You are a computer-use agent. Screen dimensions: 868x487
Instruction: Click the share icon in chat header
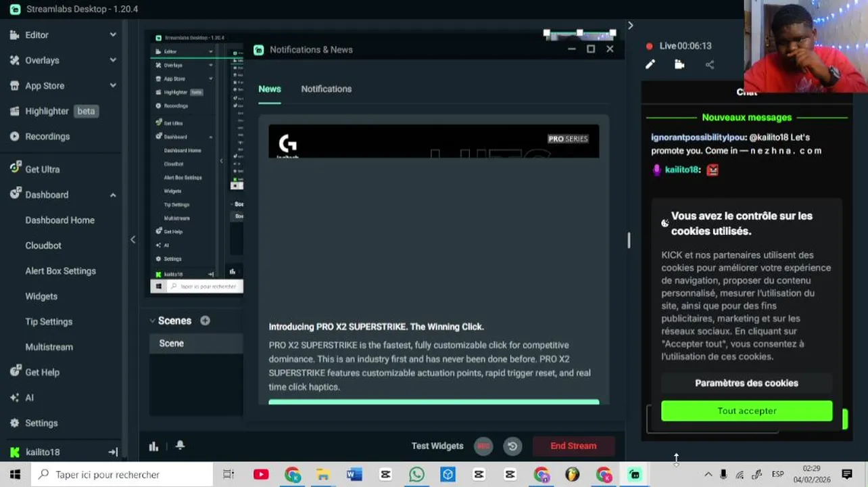tap(709, 64)
